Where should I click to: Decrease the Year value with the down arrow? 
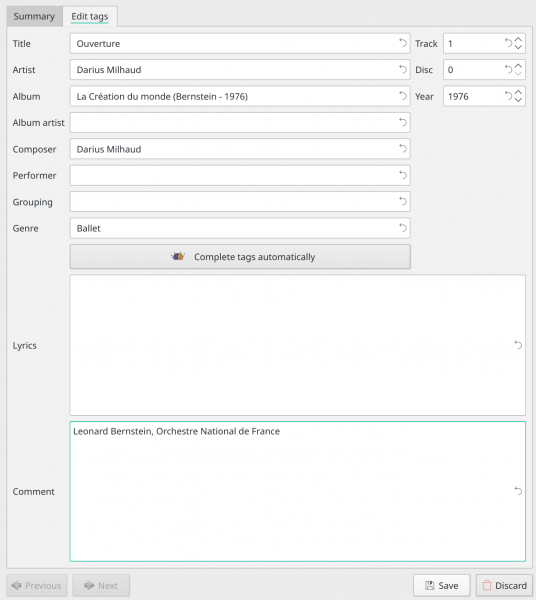click(x=518, y=99)
